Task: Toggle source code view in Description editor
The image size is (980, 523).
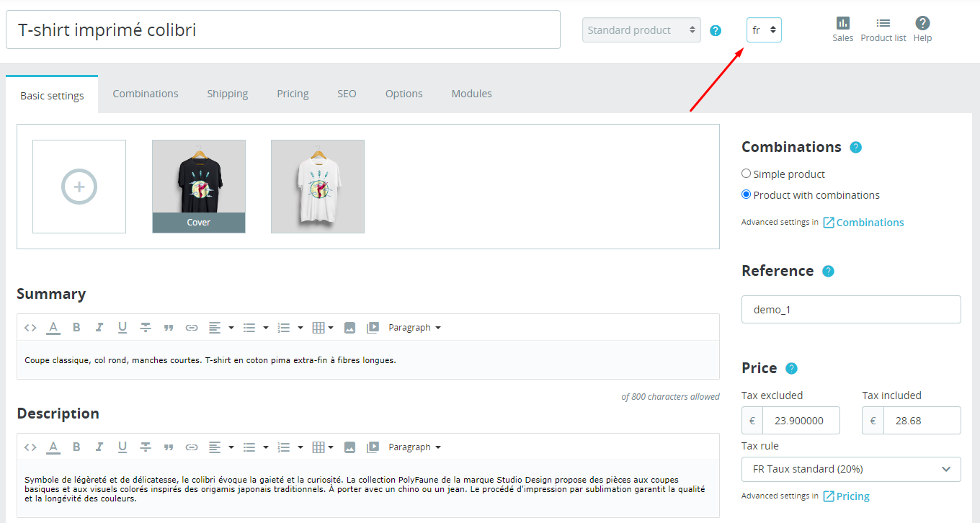Action: click(x=30, y=447)
